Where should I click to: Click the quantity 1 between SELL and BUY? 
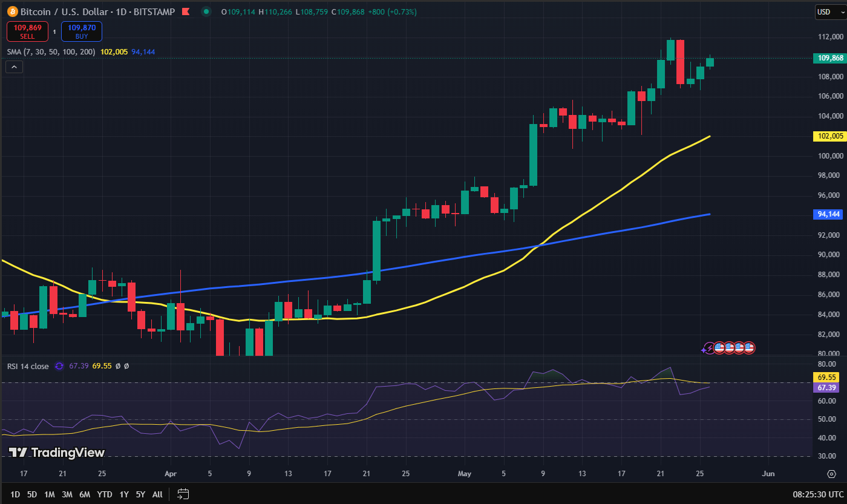54,32
